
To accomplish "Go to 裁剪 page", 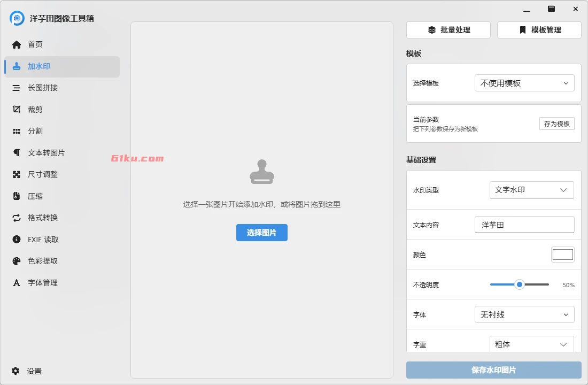I will (62, 110).
